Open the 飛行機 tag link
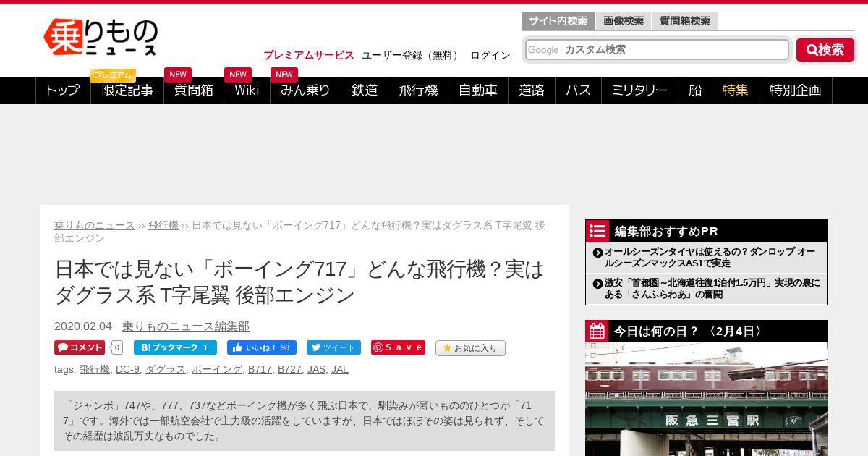Image resolution: width=868 pixels, height=456 pixels. tap(95, 369)
